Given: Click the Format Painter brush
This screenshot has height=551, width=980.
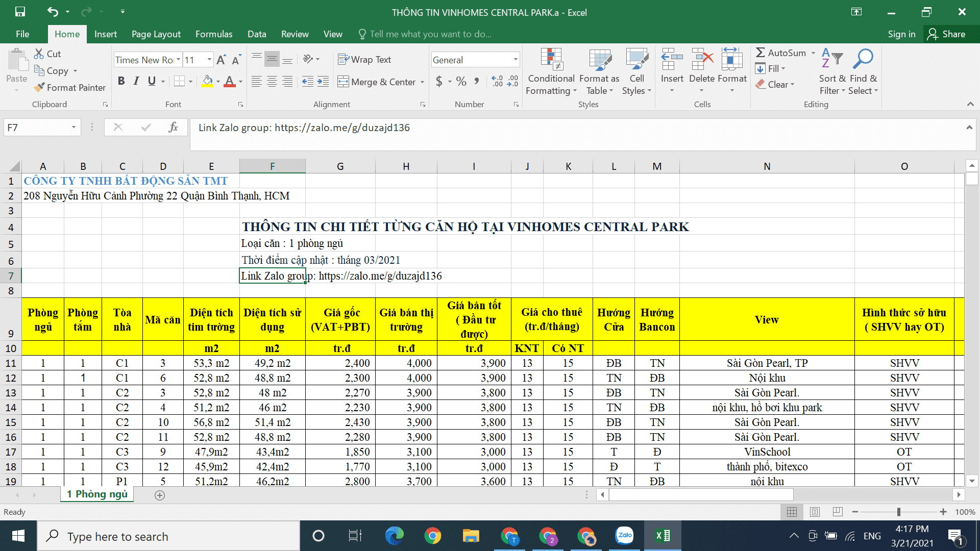Looking at the screenshot, I should point(39,87).
